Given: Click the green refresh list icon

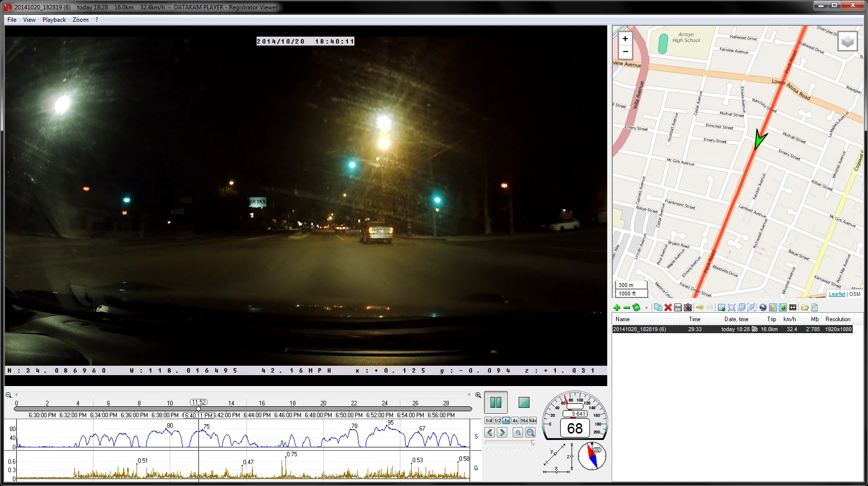Looking at the screenshot, I should (x=636, y=307).
